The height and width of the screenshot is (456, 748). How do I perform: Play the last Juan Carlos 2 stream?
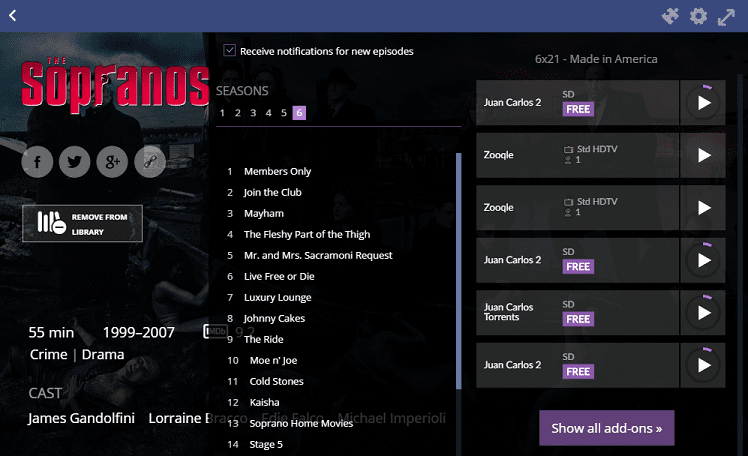click(x=703, y=365)
